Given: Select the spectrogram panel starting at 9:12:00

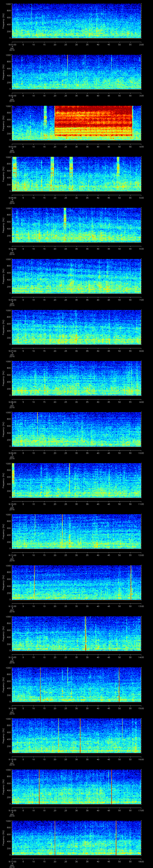Looking at the screenshot, I should (x=77, y=583).
